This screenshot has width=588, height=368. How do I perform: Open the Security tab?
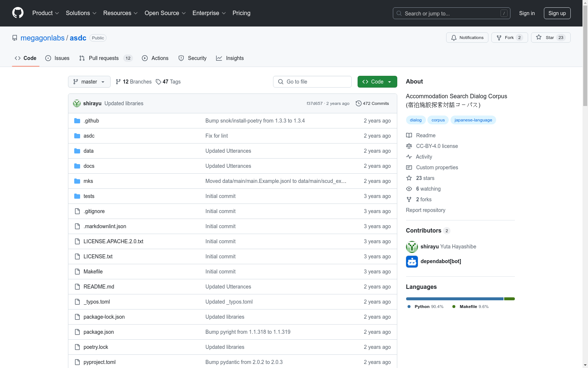(193, 58)
